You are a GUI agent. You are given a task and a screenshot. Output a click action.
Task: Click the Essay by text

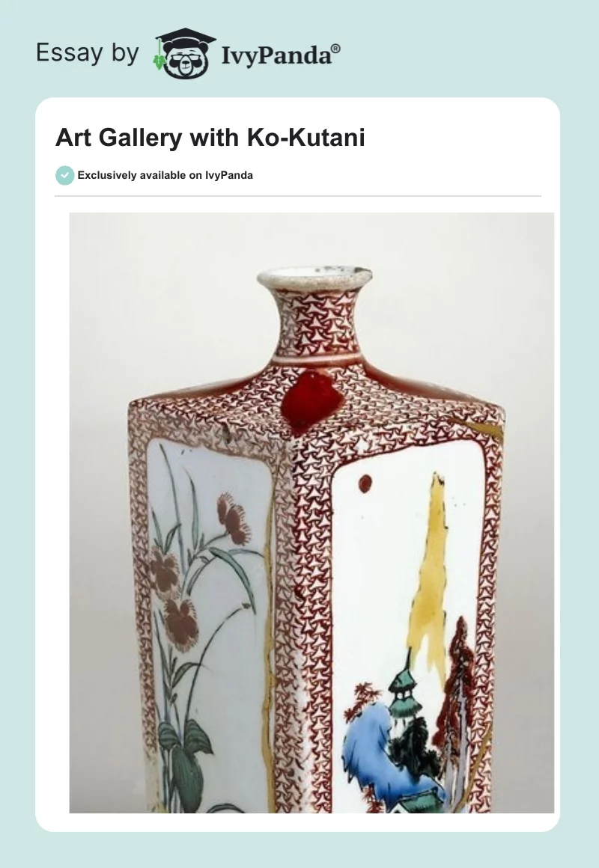[x=88, y=53]
